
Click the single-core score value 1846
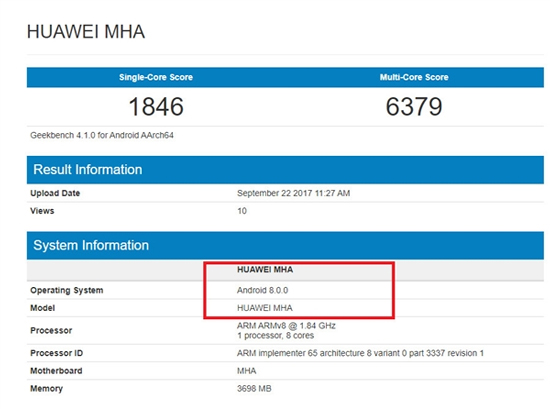156,106
